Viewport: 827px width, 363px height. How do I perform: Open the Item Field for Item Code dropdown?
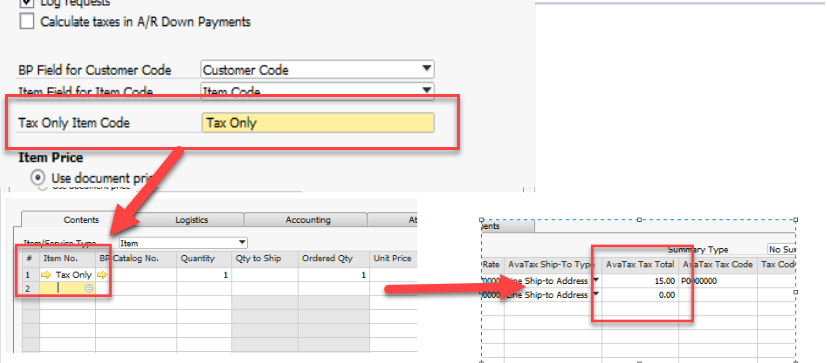[x=427, y=91]
